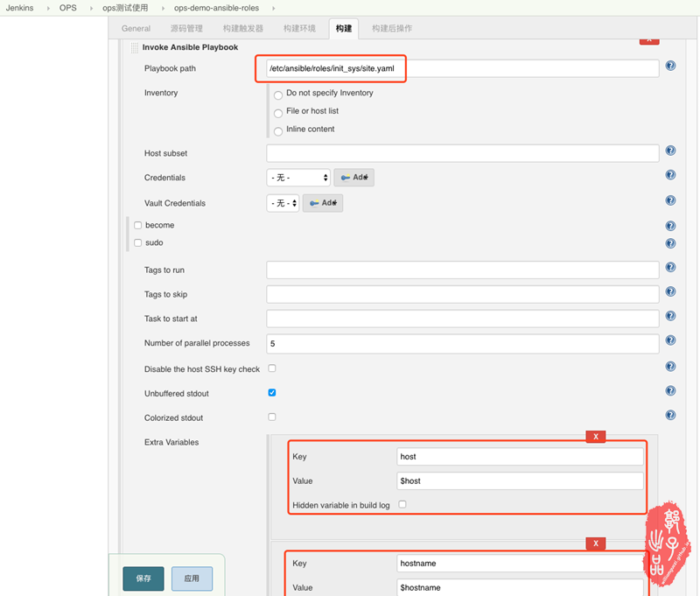Open the Credentials selection dropdown
This screenshot has width=700, height=596.
point(298,177)
